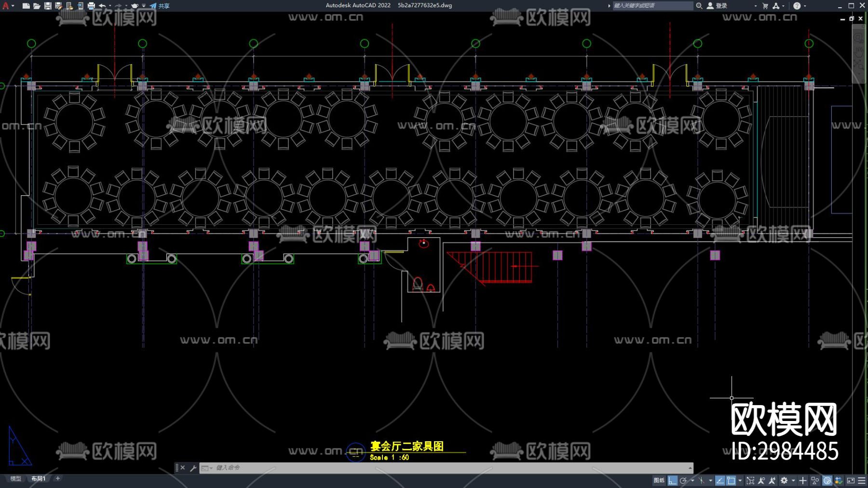Viewport: 868px width, 488px height.
Task: Expand the search box arrow
Action: tap(609, 6)
